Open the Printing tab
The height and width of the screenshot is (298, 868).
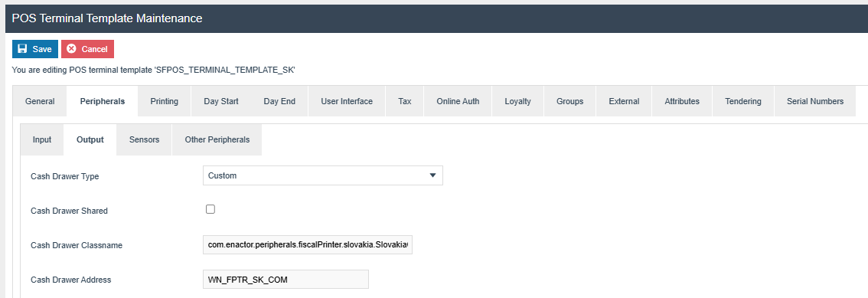pos(165,101)
